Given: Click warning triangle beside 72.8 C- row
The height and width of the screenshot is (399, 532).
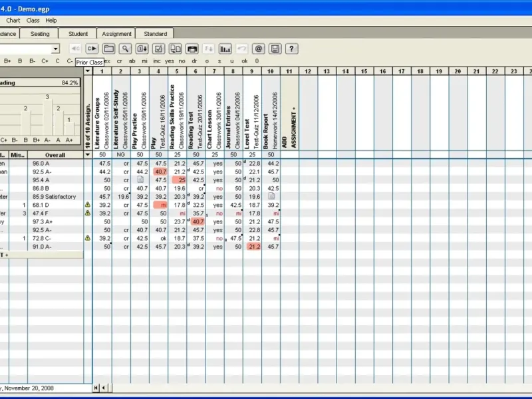Looking at the screenshot, I should pyautogui.click(x=88, y=238).
